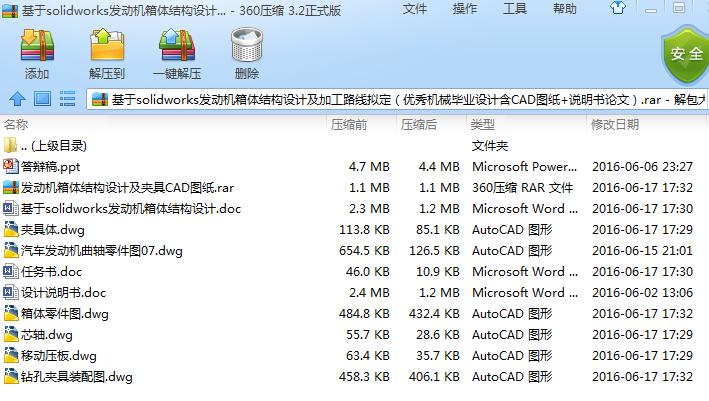Screen dimensions: 709x401
Task: Click the 删除 (Delete) trash icon
Action: tap(247, 45)
